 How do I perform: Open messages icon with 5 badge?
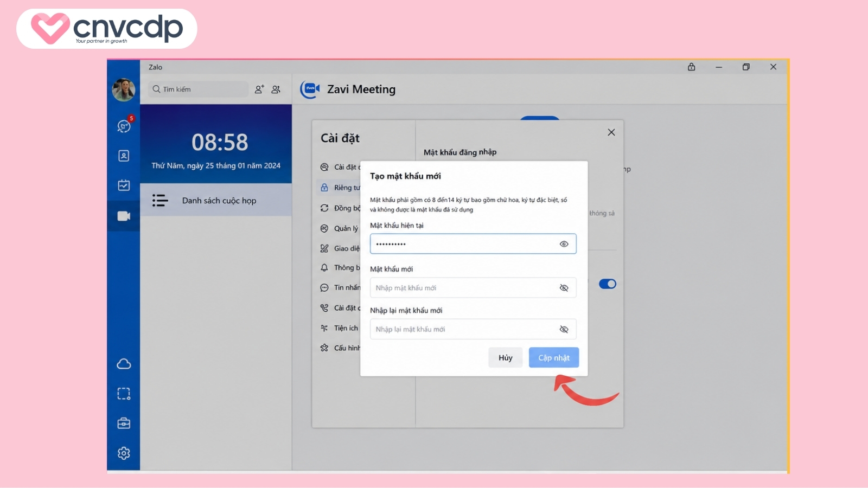click(x=124, y=126)
